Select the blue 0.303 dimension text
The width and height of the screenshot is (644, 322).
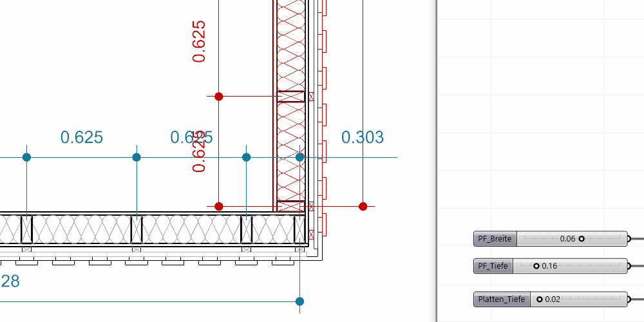(x=363, y=137)
